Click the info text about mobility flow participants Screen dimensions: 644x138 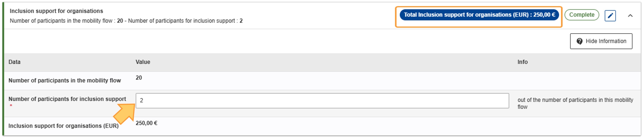(x=575, y=103)
